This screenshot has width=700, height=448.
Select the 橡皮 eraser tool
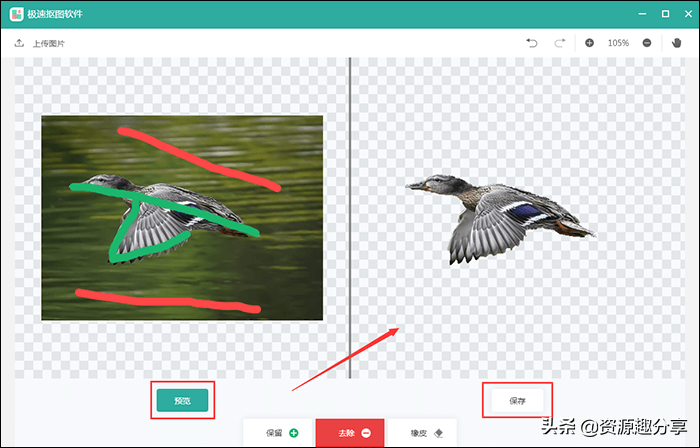click(x=422, y=433)
